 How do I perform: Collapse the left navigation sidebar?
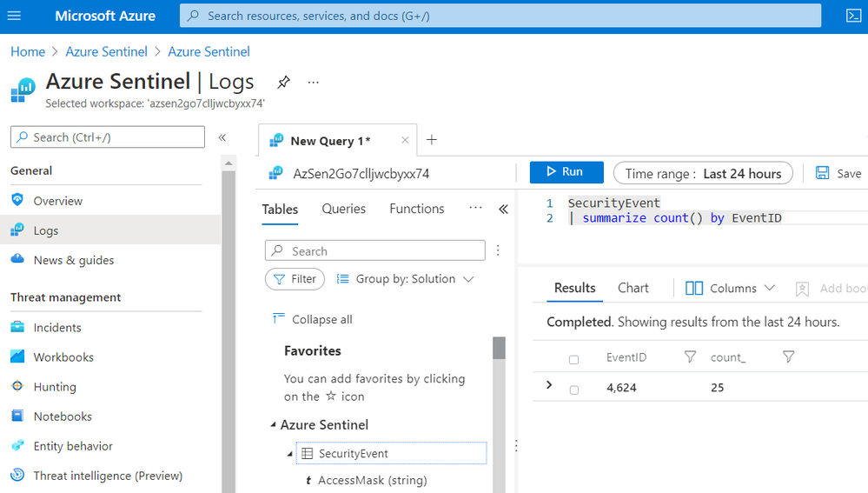pos(222,137)
